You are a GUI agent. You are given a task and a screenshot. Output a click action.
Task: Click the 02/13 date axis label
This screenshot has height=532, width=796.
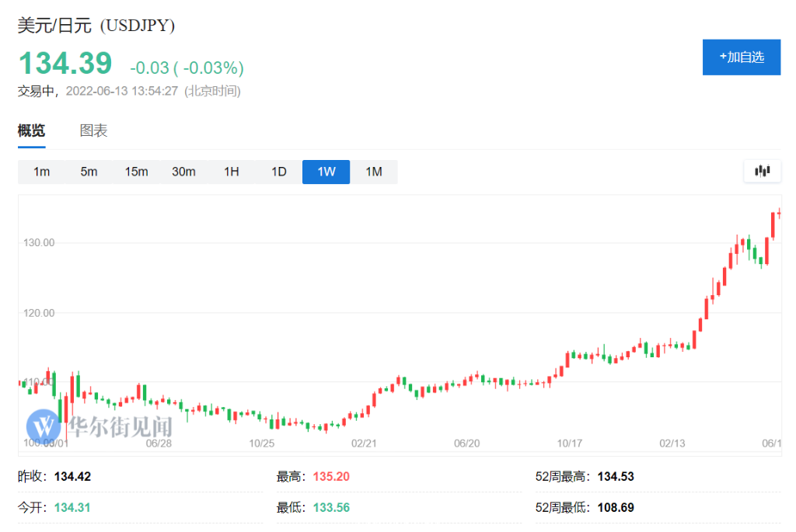pyautogui.click(x=672, y=443)
